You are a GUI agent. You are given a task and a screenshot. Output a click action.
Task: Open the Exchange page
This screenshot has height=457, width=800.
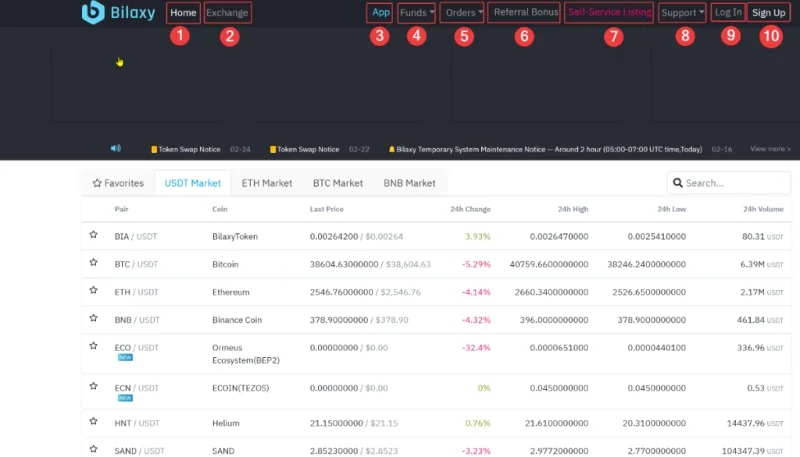pyautogui.click(x=227, y=13)
